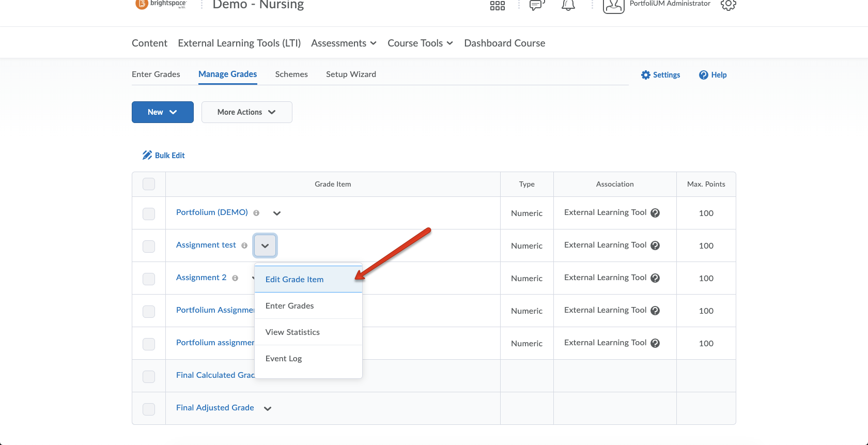
Task: Open the More Actions dropdown
Action: tap(247, 112)
